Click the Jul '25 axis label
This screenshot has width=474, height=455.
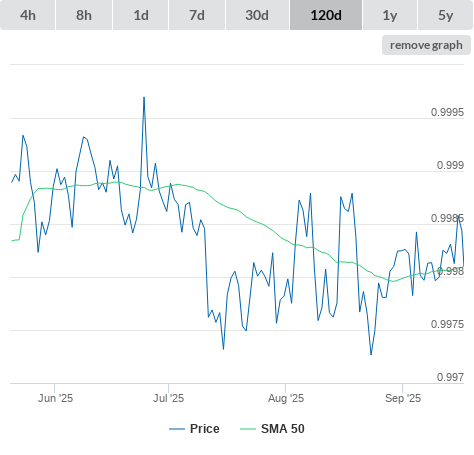(168, 398)
